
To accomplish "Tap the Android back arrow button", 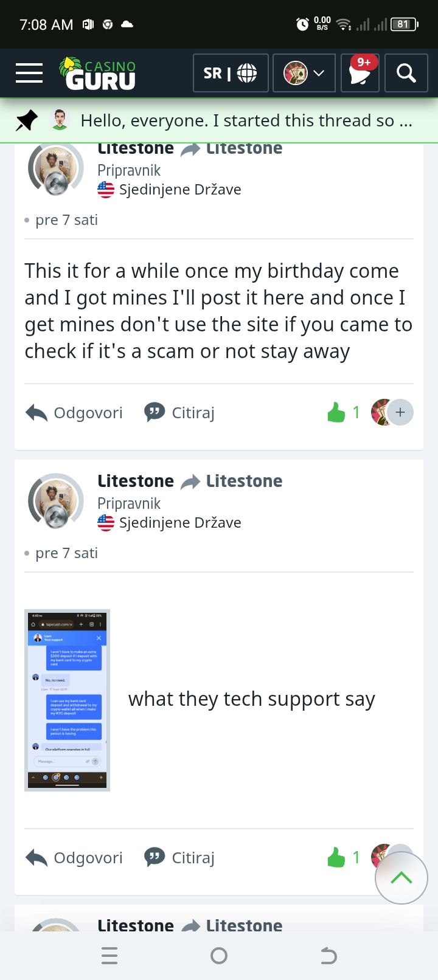I will [x=328, y=956].
